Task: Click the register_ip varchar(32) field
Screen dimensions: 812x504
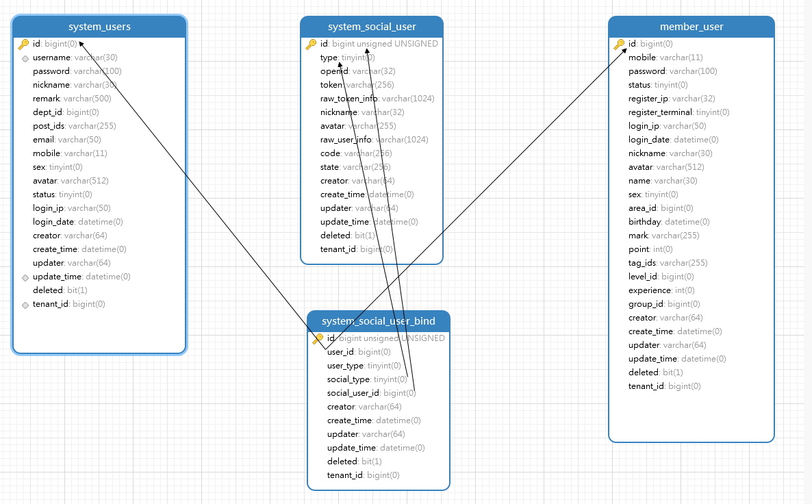Action: tap(672, 99)
